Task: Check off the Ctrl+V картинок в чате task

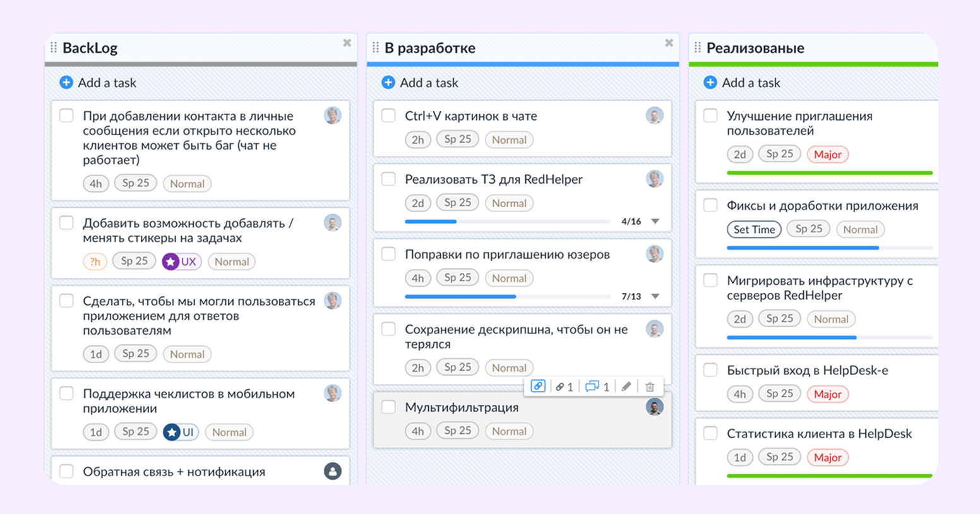Action: 388,116
